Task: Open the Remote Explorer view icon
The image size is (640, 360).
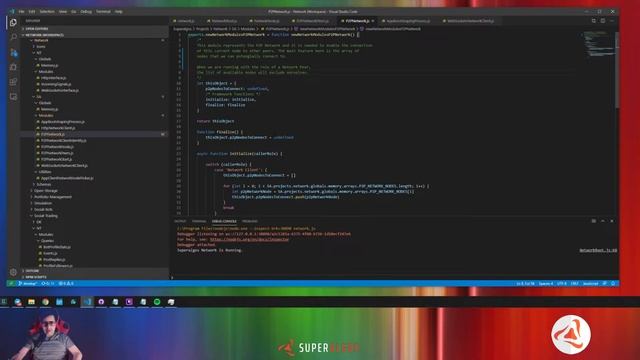Action: click(x=13, y=96)
